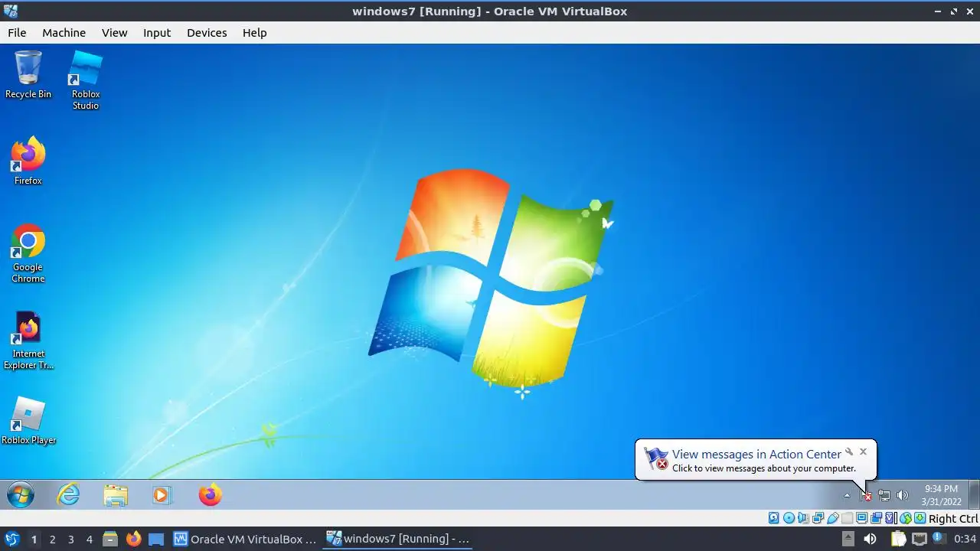Open the VirtualBox Input menu
This screenshot has width=980, height=551.
click(157, 33)
